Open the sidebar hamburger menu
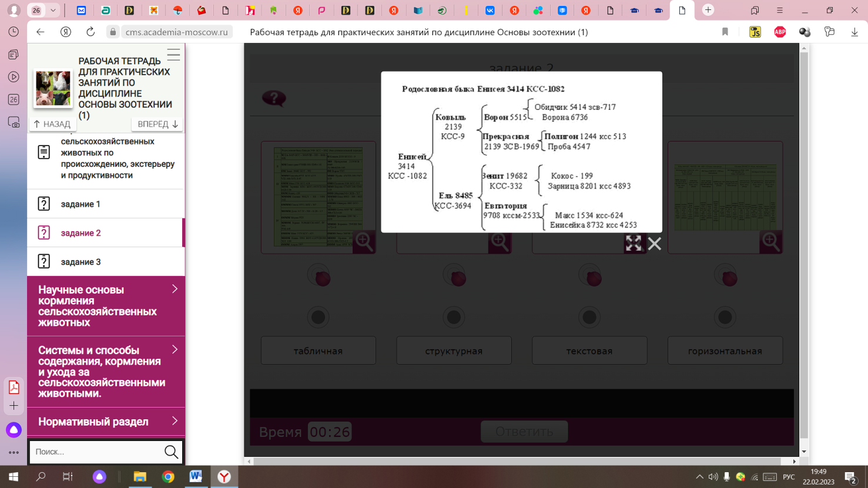868x488 pixels. [173, 55]
